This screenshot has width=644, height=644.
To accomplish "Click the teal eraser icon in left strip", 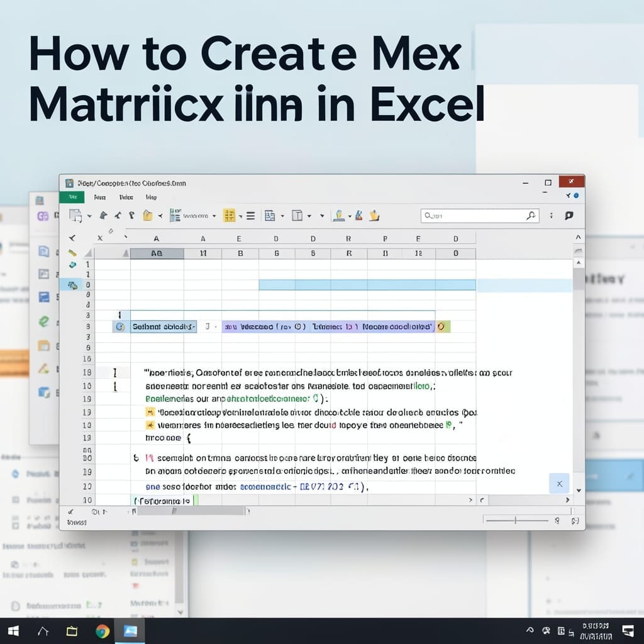I will click(x=72, y=265).
